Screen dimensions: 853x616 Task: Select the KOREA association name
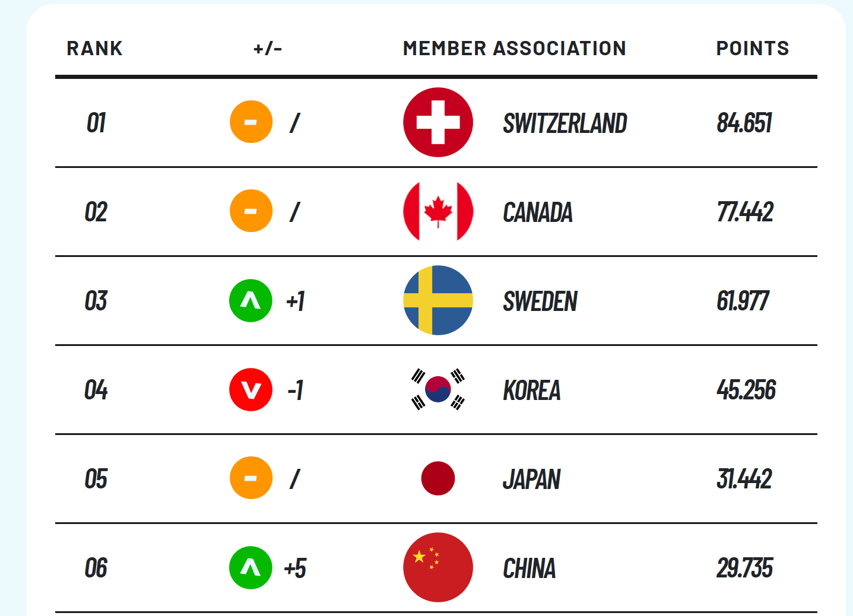click(x=532, y=390)
